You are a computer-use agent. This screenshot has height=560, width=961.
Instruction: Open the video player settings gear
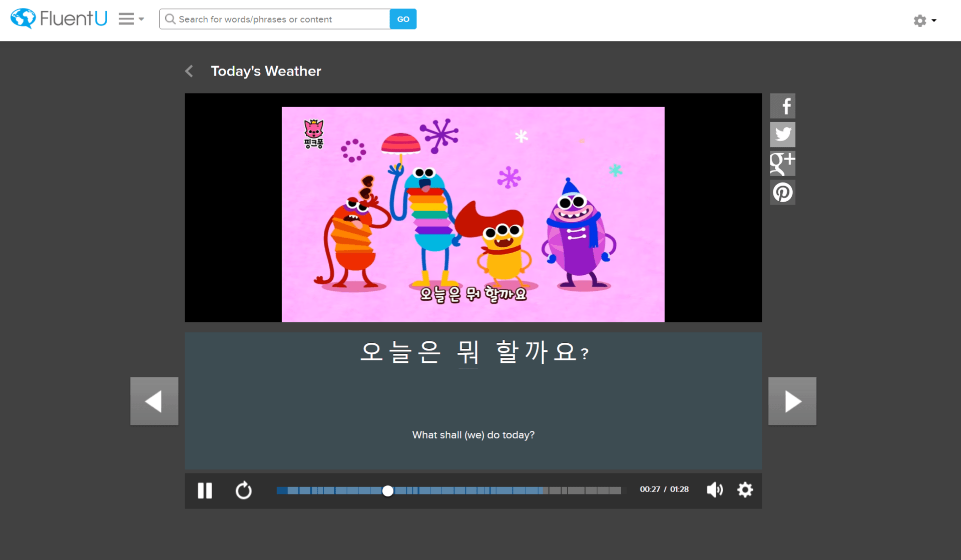click(744, 490)
